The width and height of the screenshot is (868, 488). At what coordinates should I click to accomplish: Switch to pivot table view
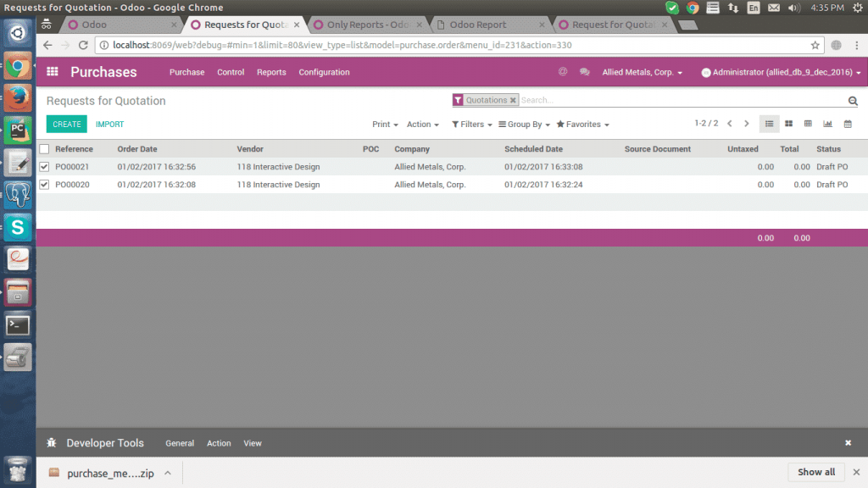click(808, 124)
